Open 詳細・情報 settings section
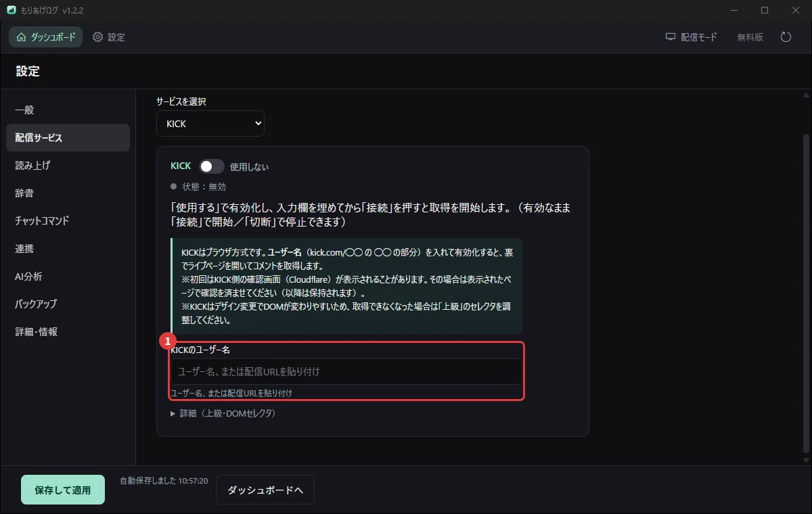812x514 pixels. point(68,331)
